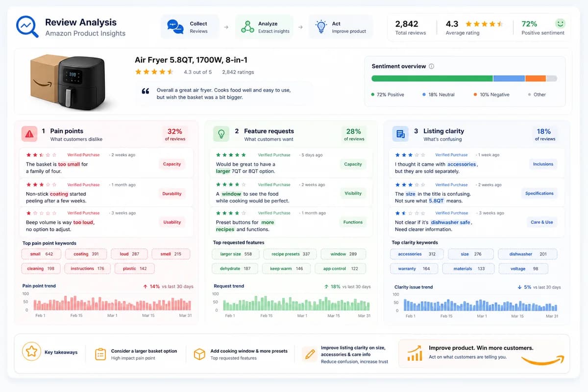The height and width of the screenshot is (392, 588).
Task: Click the Inclusions tag
Action: (x=543, y=164)
